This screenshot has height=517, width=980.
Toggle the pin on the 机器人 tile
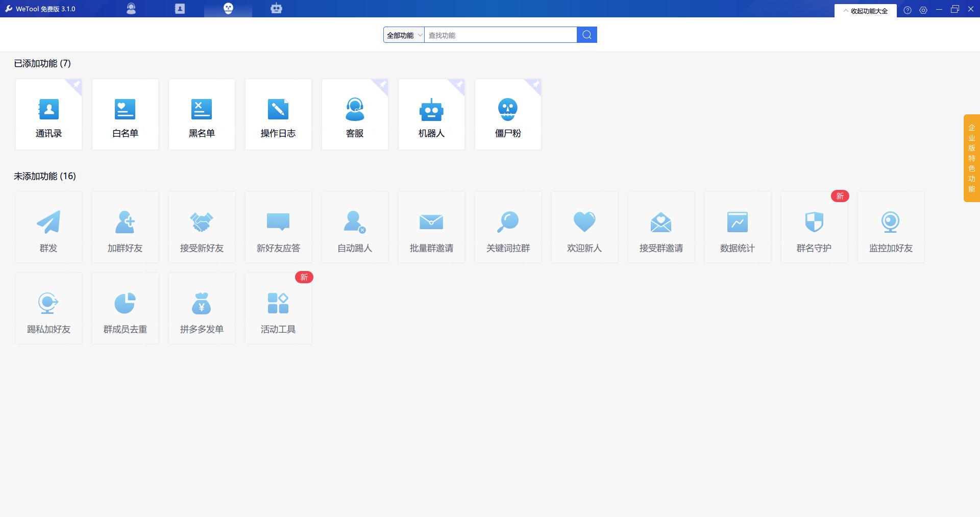459,84
